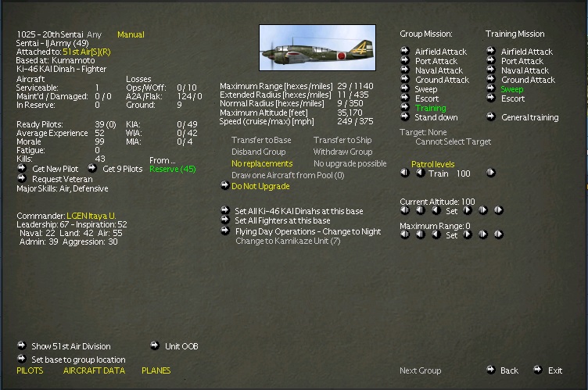Click arrow for Set base to group location
This screenshot has height=390, width=588.
tap(22, 359)
